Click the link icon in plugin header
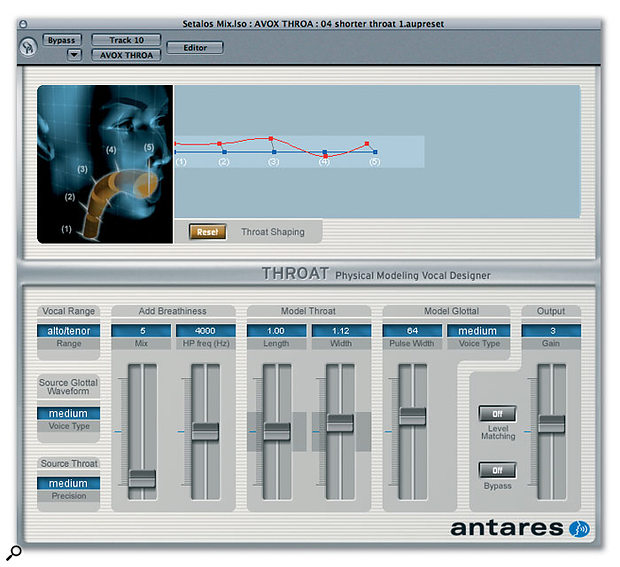This screenshot has height=567, width=620. coord(28,47)
